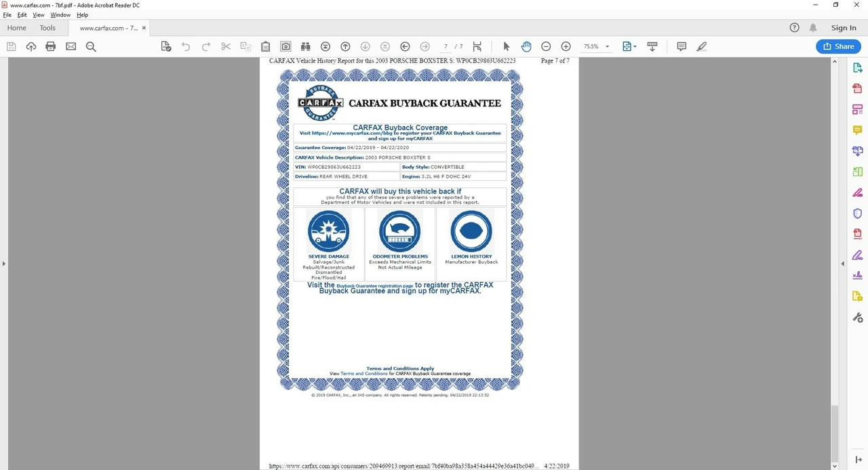
Task: Click the scrolling mode keyboard icon
Action: click(x=652, y=46)
